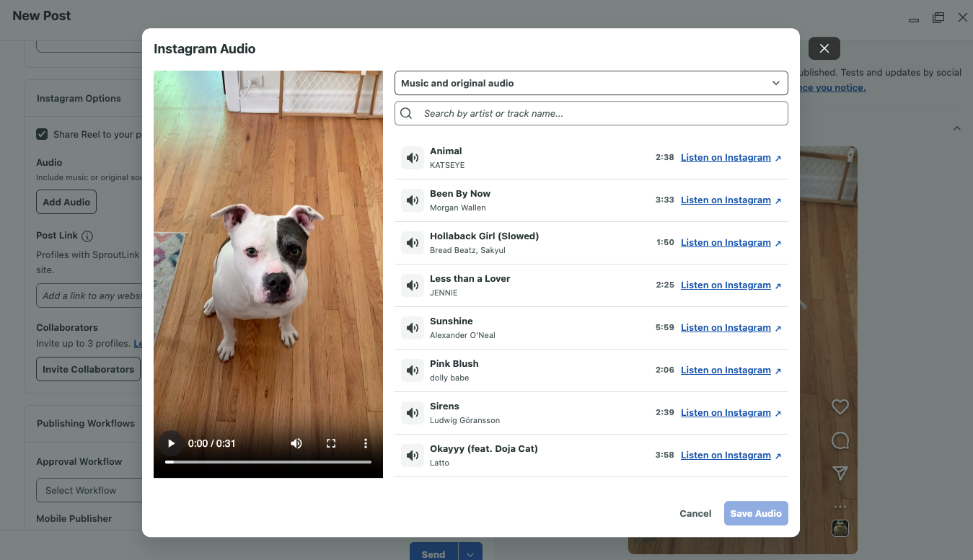Image resolution: width=973 pixels, height=560 pixels.
Task: Preview audio for Been By Now
Action: coord(413,200)
